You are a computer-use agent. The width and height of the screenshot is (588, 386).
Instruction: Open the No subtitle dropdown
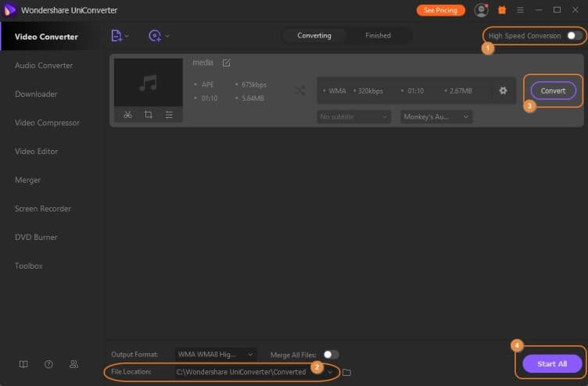(353, 116)
